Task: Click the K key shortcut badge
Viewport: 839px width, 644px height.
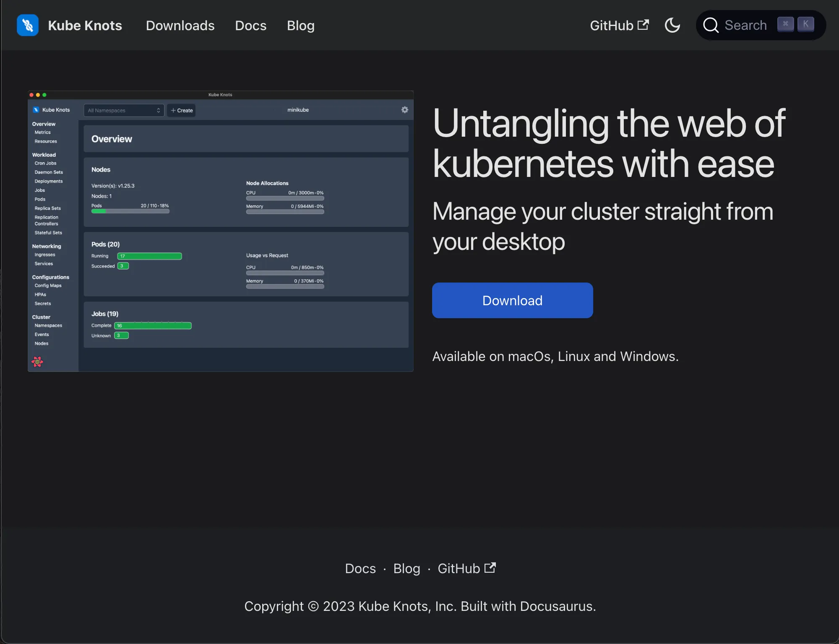Action: click(x=805, y=24)
